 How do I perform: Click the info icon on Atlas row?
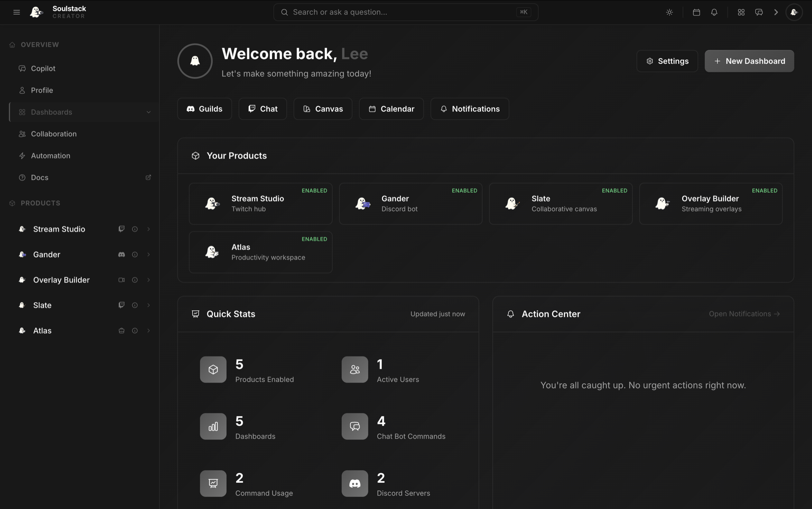pos(135,331)
